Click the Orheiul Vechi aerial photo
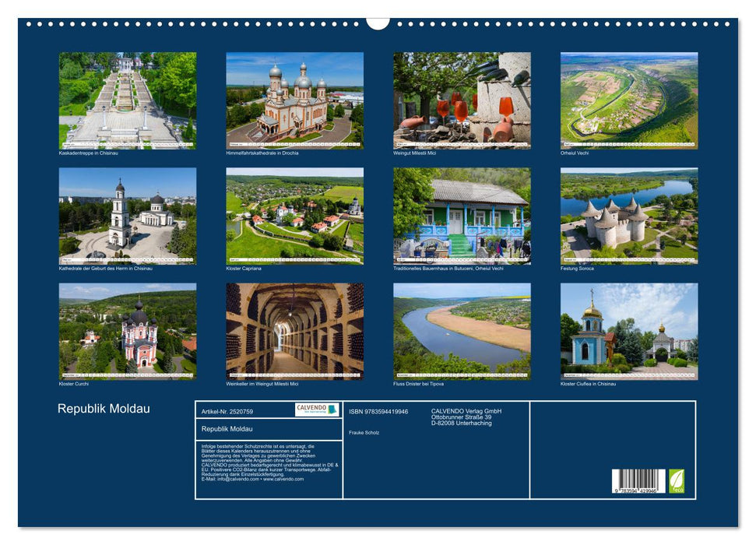Image resolution: width=756 pixels, height=545 pixels. pyautogui.click(x=629, y=100)
